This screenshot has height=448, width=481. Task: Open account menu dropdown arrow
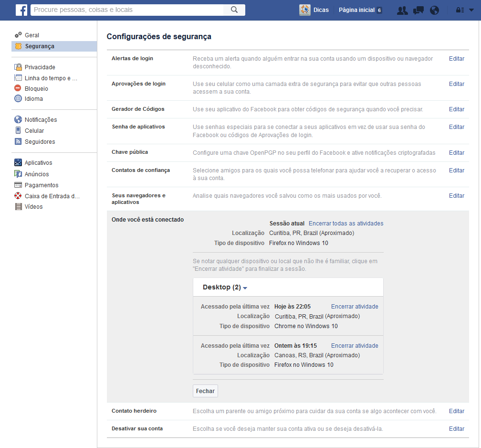tap(471, 10)
